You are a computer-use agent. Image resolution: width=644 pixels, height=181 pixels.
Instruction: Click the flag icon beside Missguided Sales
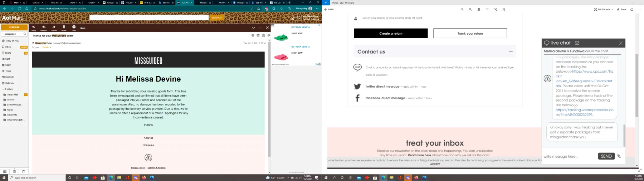click(x=33, y=43)
